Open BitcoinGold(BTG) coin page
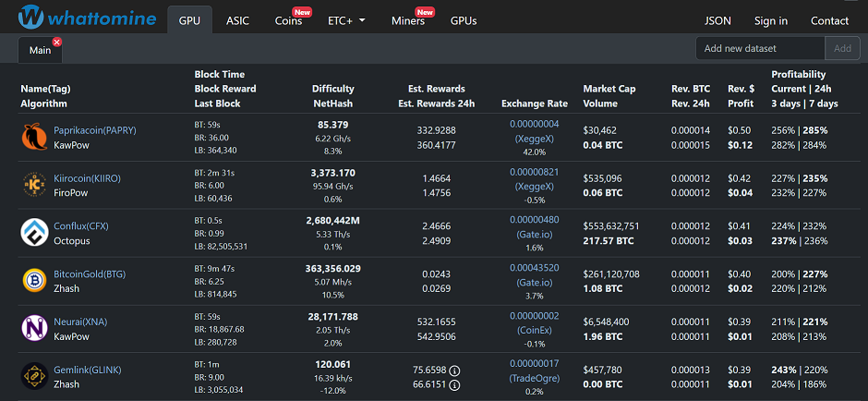Screen dimensions: 868x401 90,273
